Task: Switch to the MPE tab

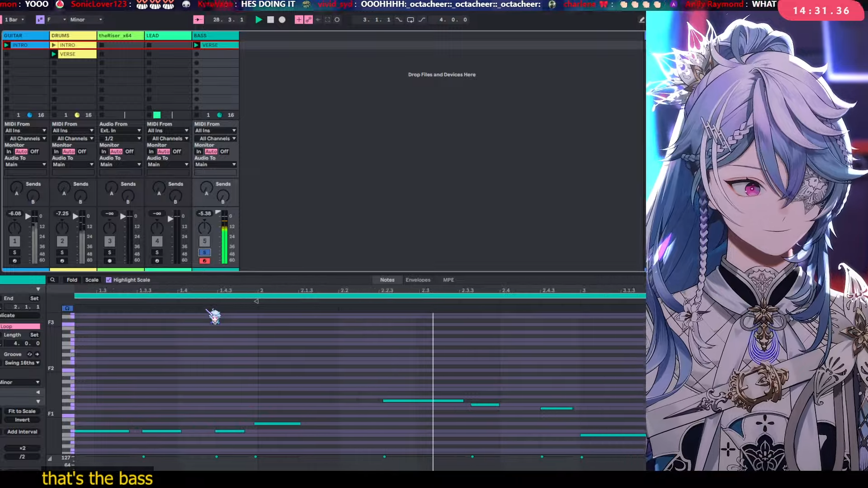Action: [448, 280]
